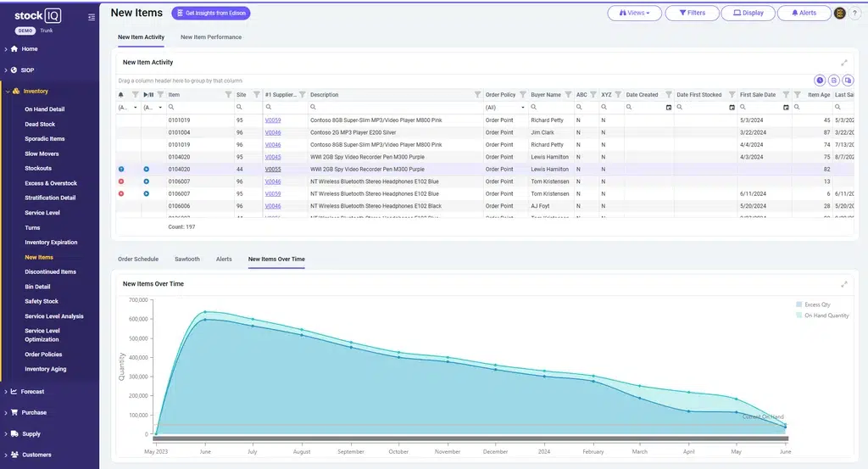Open the Buyer Name column filter funnel
The height and width of the screenshot is (469, 868).
point(568,95)
